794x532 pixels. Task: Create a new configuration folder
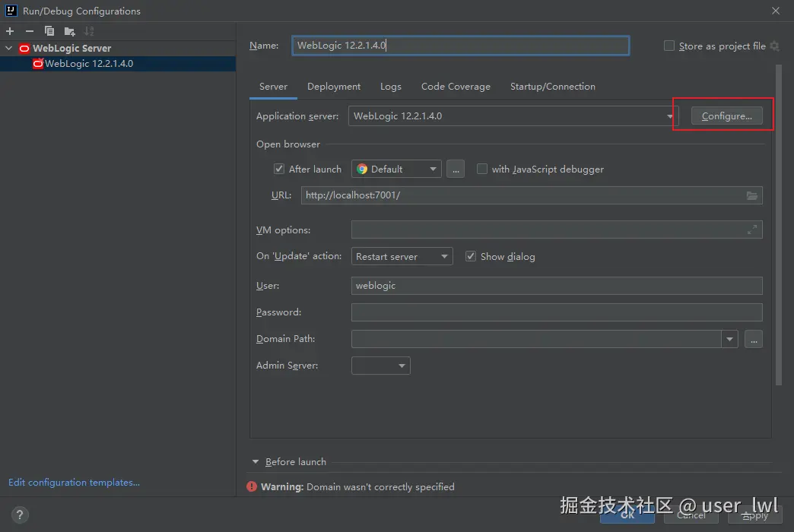pos(69,31)
